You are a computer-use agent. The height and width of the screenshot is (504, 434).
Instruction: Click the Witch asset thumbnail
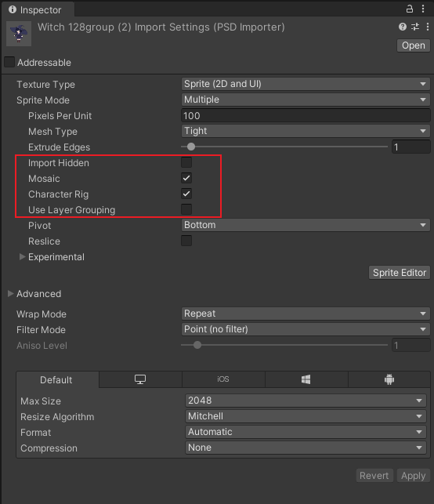(19, 34)
